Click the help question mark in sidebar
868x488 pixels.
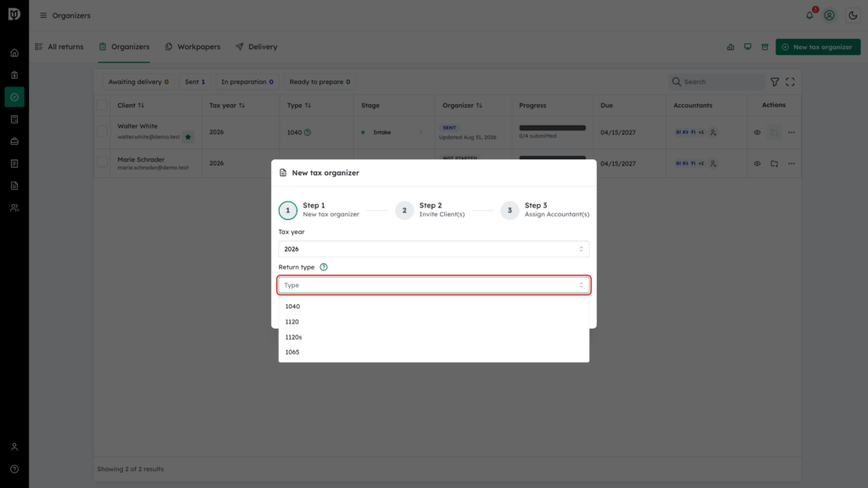pyautogui.click(x=14, y=469)
